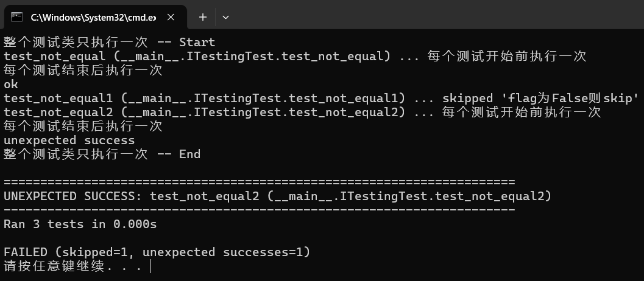Click the line ending with '-- End'
Screen dimensions: 644x281
tap(102, 154)
